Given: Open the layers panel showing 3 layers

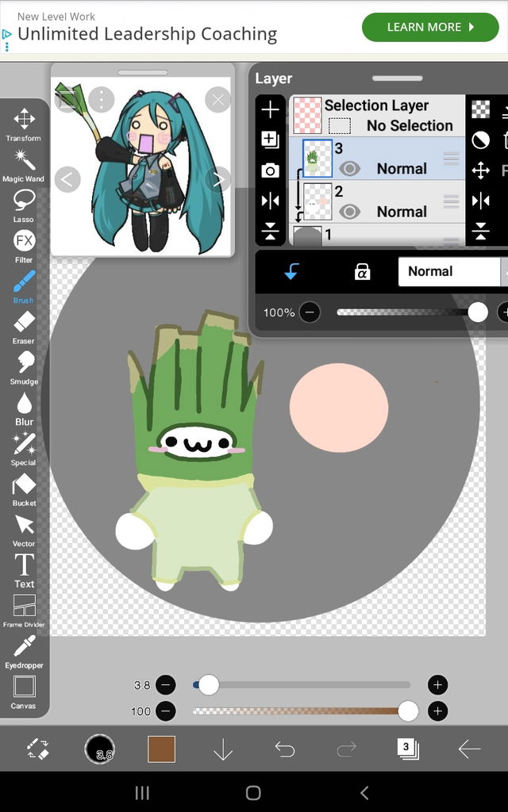Looking at the screenshot, I should [408, 749].
